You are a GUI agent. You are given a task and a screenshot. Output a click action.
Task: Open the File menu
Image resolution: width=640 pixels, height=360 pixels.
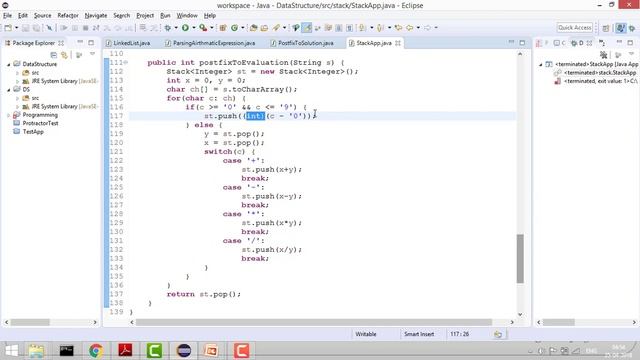(x=7, y=16)
